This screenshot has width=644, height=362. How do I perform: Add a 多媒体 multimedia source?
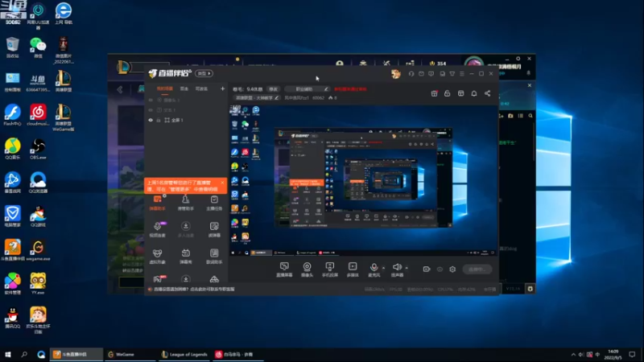click(353, 269)
